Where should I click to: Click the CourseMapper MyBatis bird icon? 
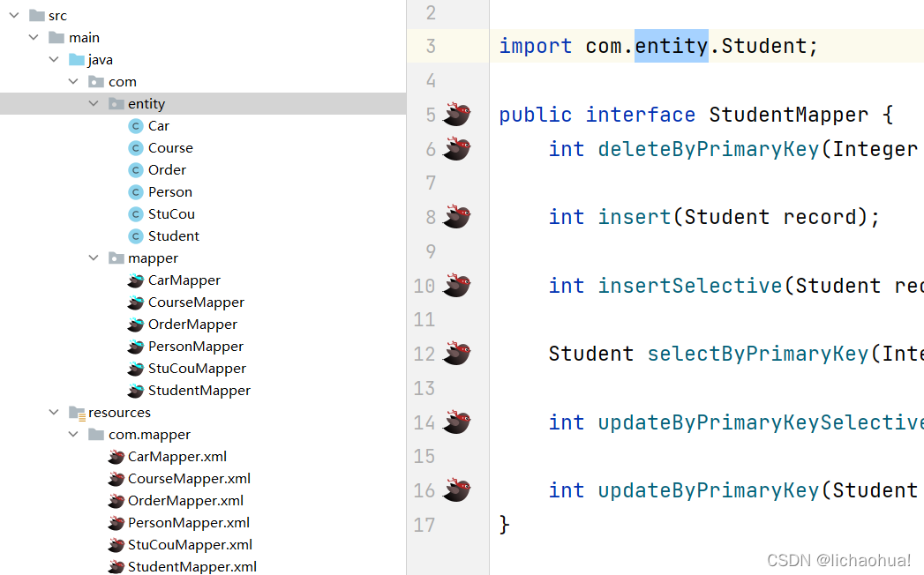(136, 302)
